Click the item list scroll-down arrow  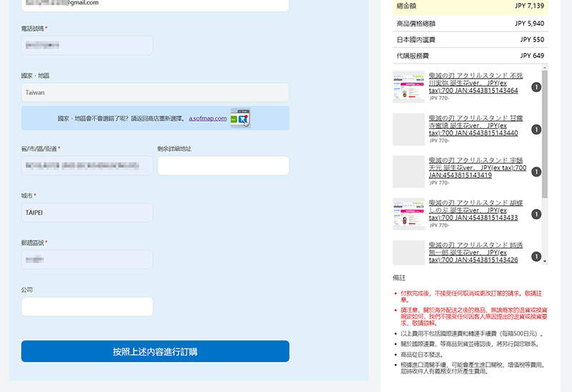tap(545, 261)
